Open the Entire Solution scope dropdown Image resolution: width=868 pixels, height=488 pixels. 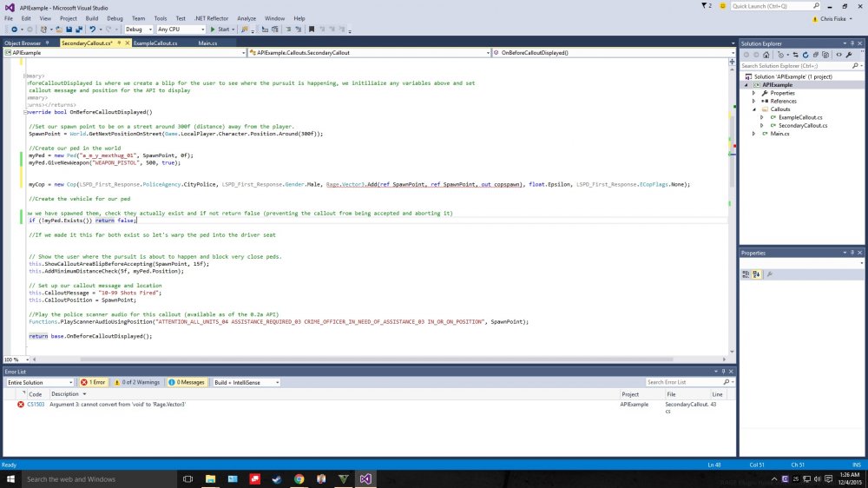click(39, 382)
